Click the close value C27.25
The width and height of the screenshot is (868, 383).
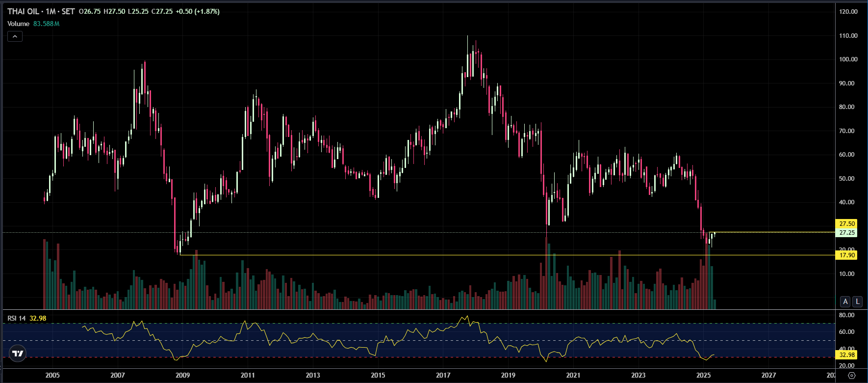coord(162,11)
